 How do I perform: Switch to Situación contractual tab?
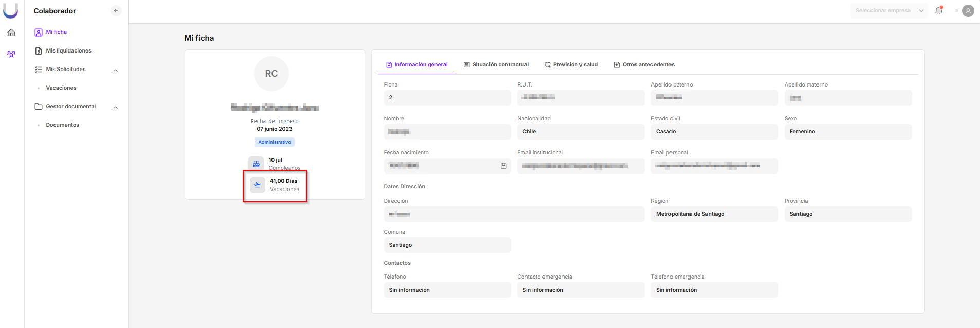coord(496,65)
